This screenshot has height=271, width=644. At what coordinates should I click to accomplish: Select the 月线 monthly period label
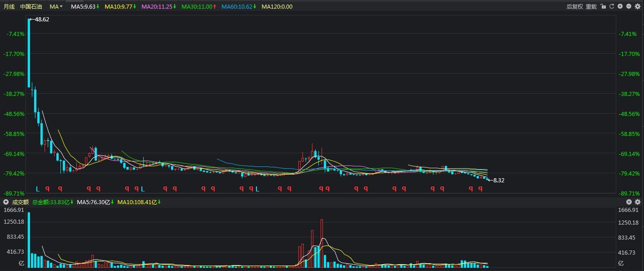coord(9,6)
